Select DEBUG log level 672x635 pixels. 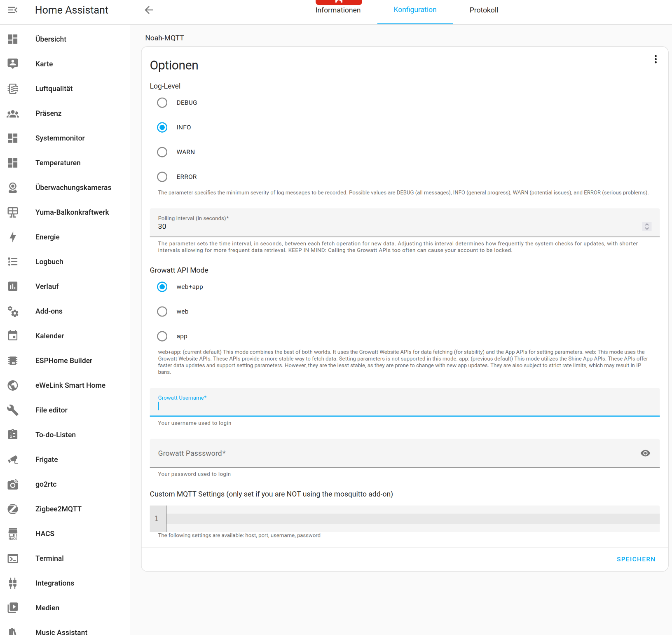point(162,103)
